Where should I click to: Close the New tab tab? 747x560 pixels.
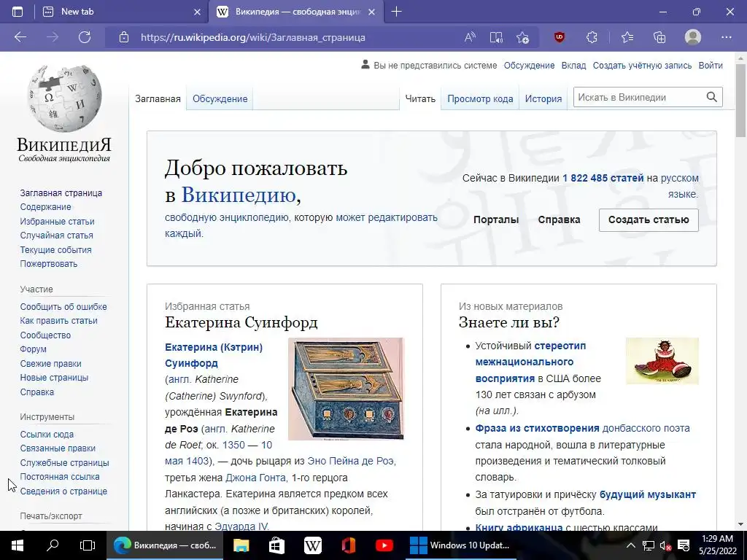[197, 12]
